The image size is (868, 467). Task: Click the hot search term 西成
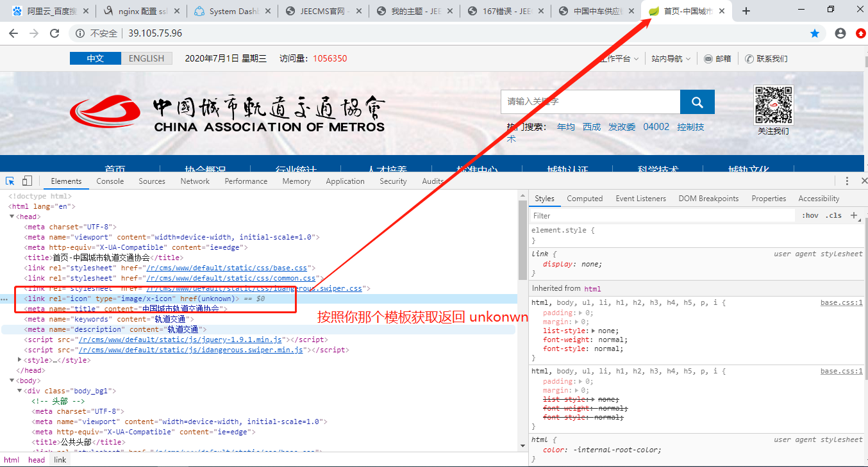pyautogui.click(x=592, y=127)
